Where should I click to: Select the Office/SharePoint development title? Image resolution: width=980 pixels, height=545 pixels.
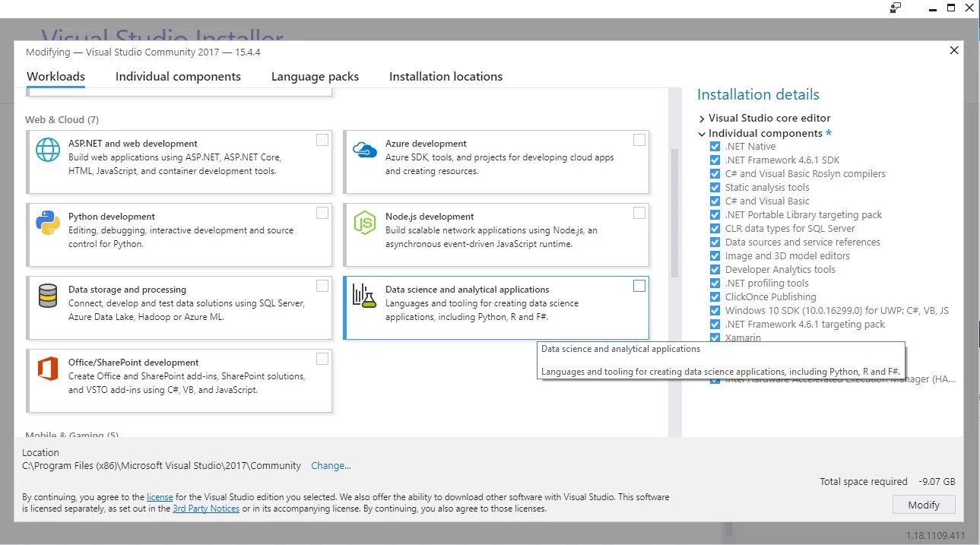134,363
